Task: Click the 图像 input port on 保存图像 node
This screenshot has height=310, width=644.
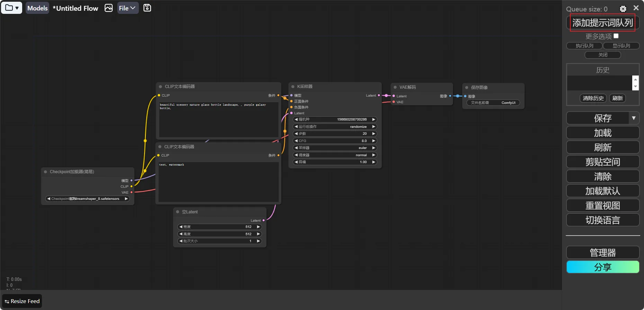Action: click(x=465, y=96)
